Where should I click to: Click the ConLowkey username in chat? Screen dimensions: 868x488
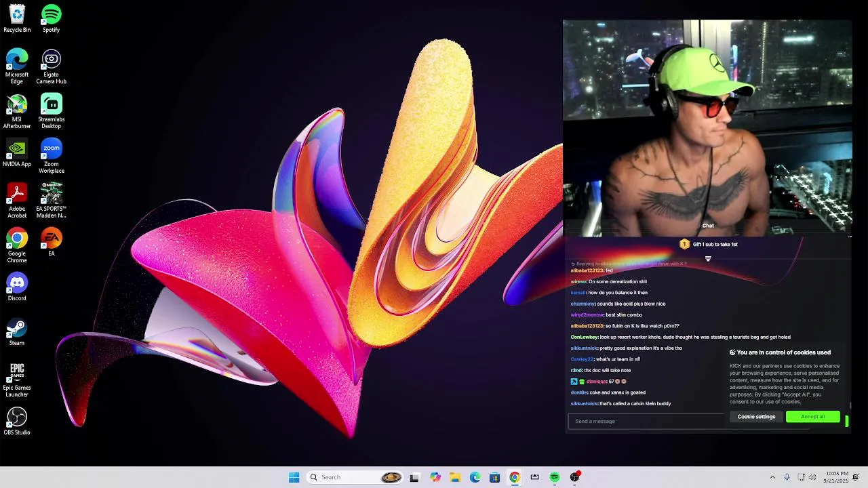[x=585, y=337]
